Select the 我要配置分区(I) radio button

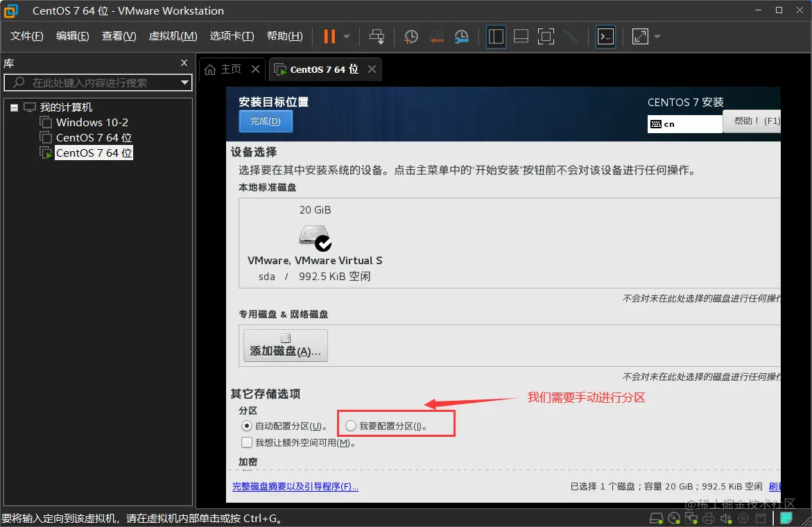(351, 426)
